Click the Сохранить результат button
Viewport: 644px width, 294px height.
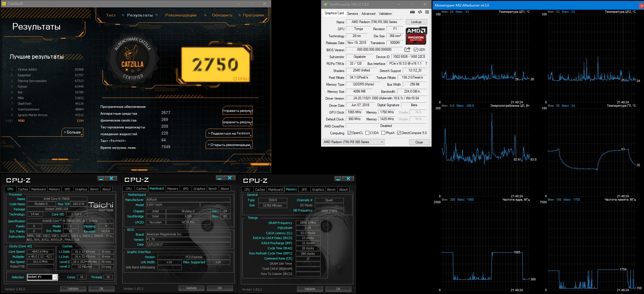(238, 122)
